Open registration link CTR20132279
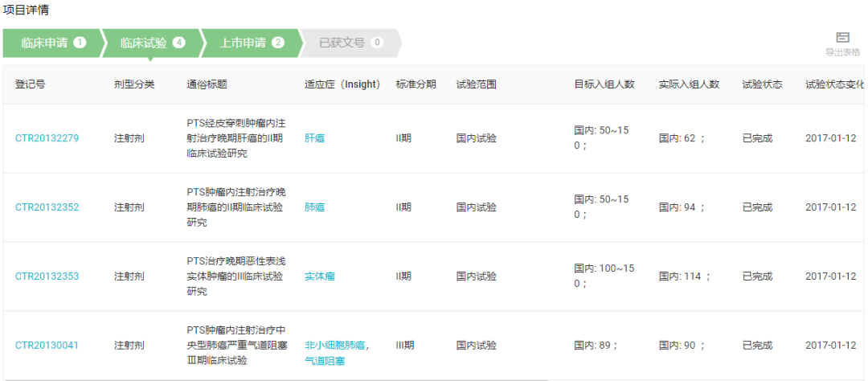868x381 pixels. tap(47, 138)
